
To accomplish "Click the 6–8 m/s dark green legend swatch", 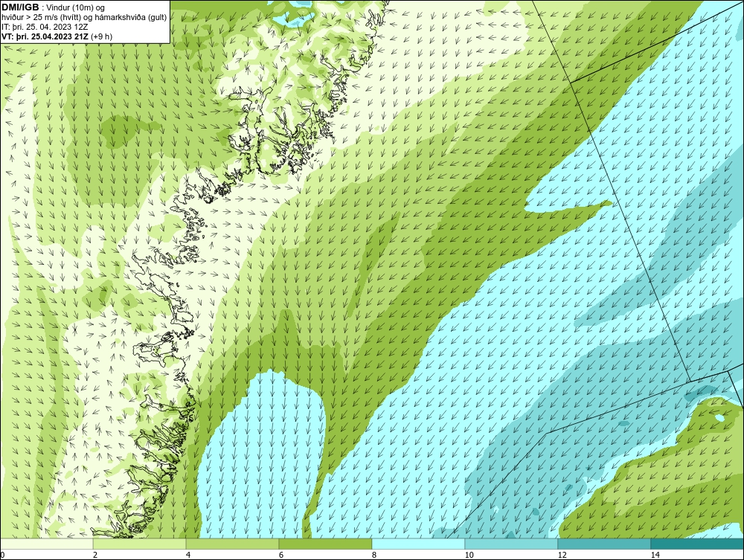I will tap(326, 544).
